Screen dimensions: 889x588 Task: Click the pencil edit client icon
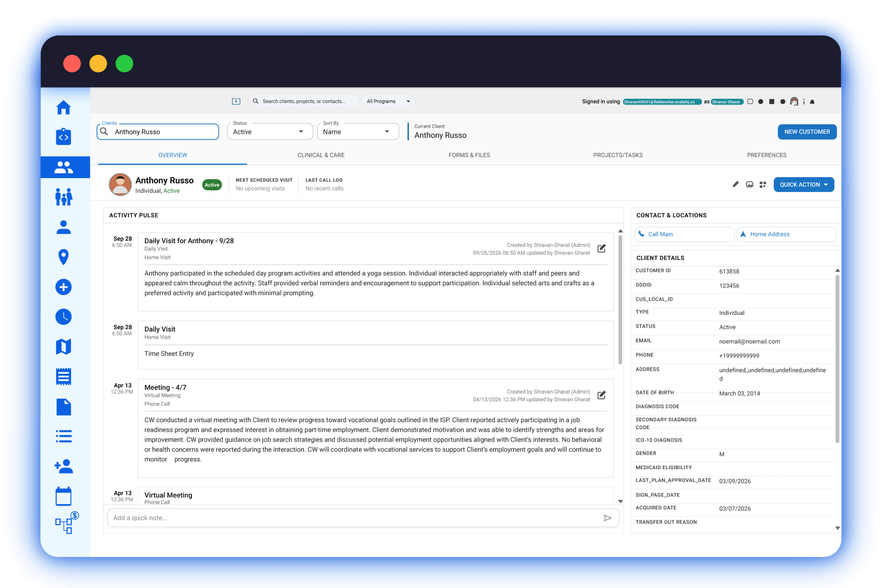tap(736, 184)
